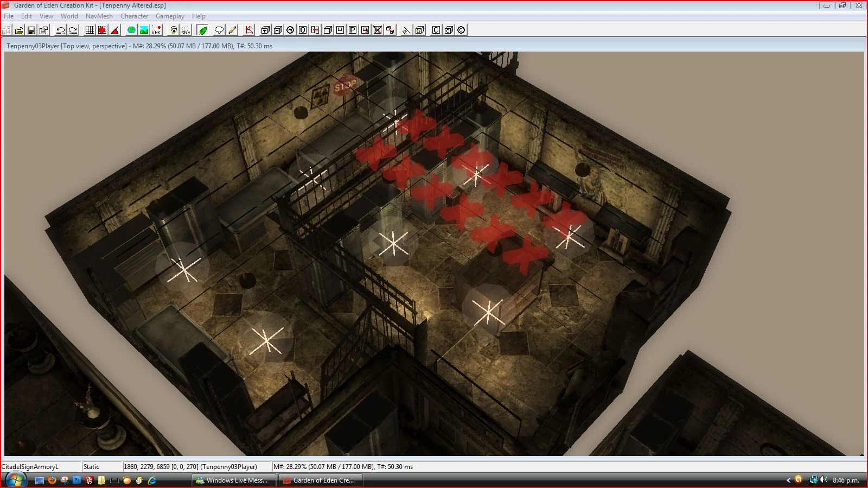Undo the last action
Image resolution: width=868 pixels, height=488 pixels.
point(61,30)
